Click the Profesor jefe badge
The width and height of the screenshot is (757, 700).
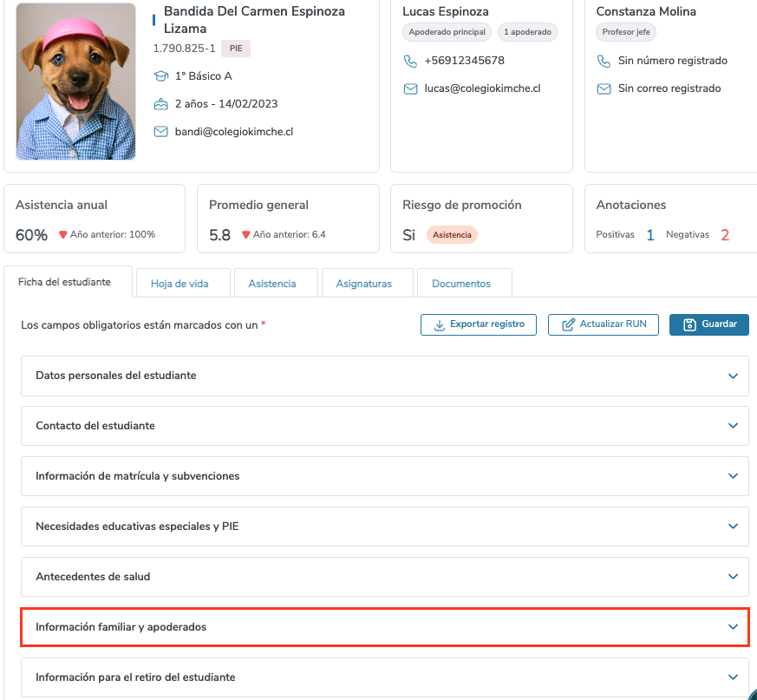coord(626,32)
